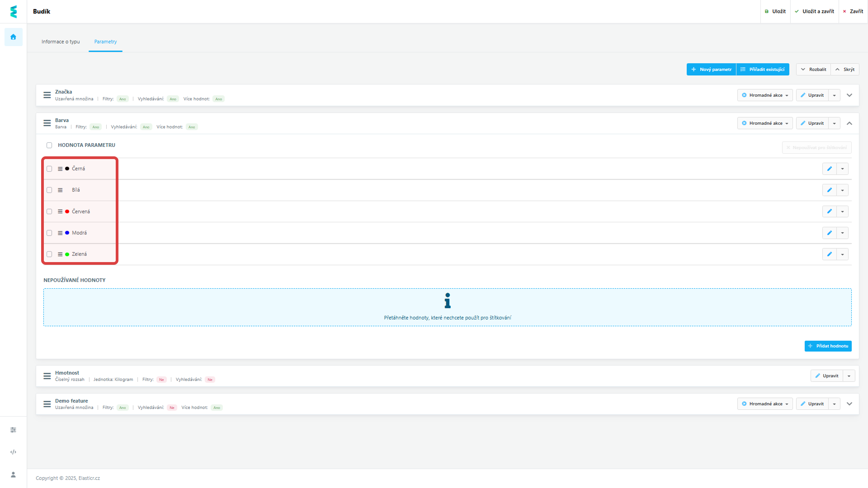Toggle the HODNOTA PARAMETRU select-all checkbox
This screenshot has width=868, height=488.
[x=49, y=145]
